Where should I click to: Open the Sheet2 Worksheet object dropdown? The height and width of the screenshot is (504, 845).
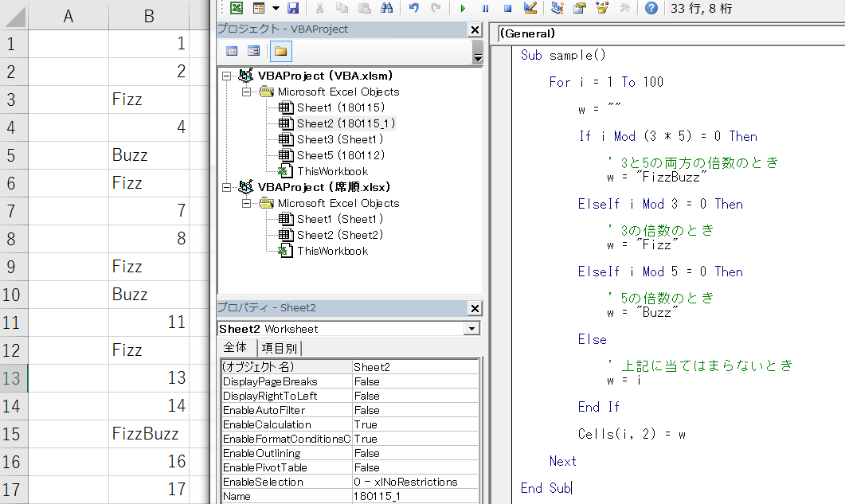click(472, 329)
